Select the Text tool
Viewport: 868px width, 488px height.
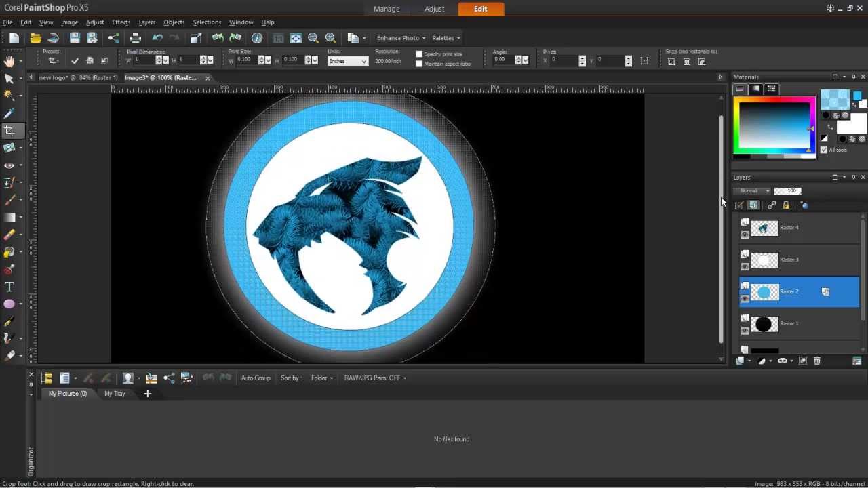pyautogui.click(x=9, y=287)
